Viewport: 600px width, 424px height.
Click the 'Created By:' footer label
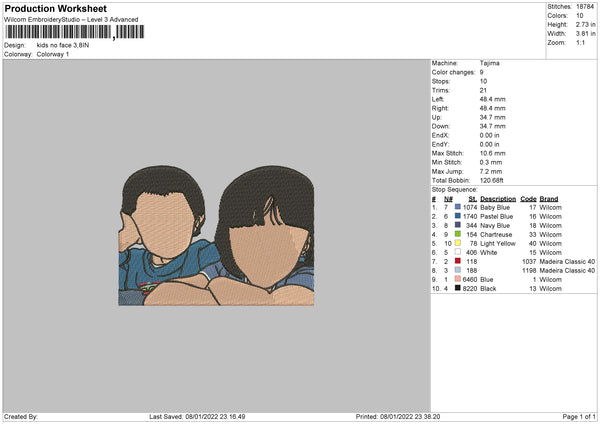point(21,416)
